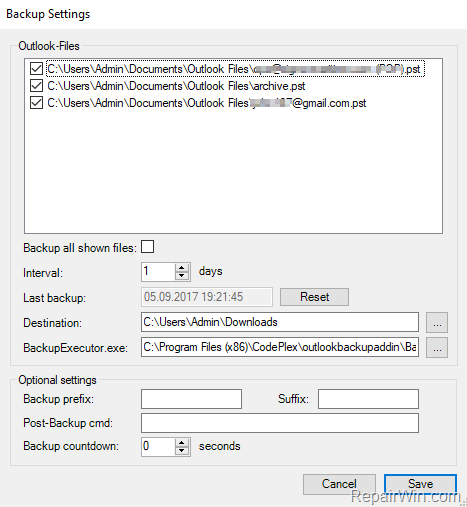The image size is (467, 507).
Task: Uncheck the first (POP).pst file checkbox
Action: (36, 69)
